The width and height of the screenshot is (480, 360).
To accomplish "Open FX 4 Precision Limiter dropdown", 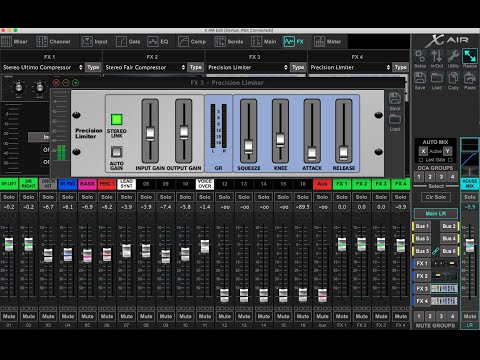I will (350, 67).
